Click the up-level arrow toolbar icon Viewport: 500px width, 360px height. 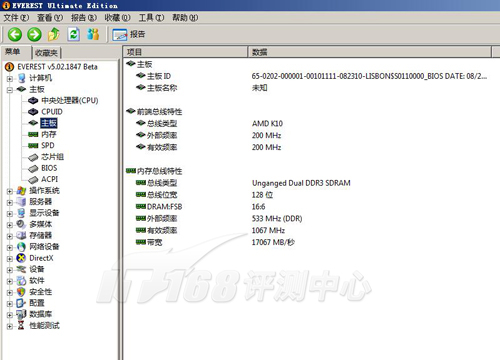54,34
